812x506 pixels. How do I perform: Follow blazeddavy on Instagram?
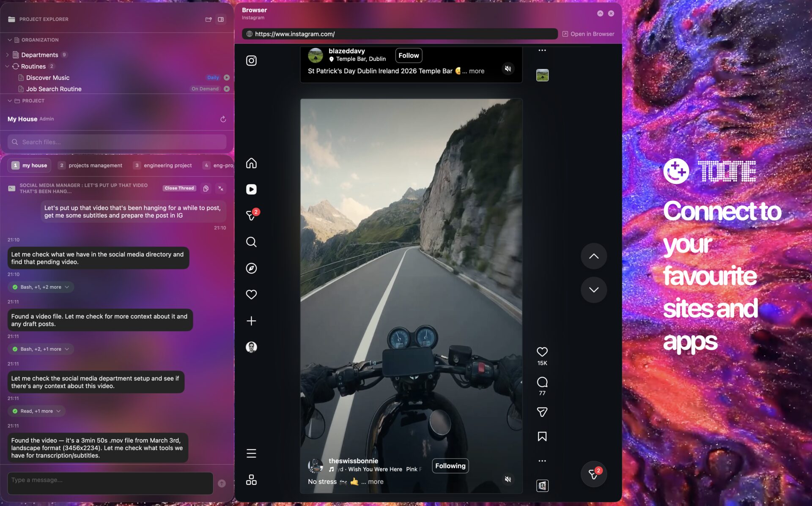408,55
